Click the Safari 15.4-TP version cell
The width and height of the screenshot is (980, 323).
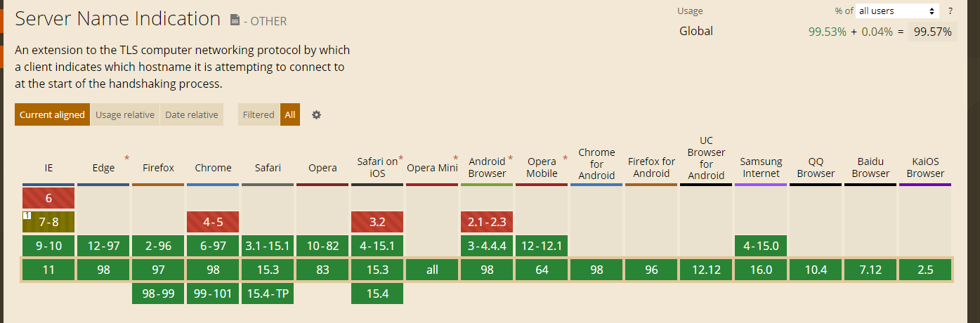pos(268,294)
